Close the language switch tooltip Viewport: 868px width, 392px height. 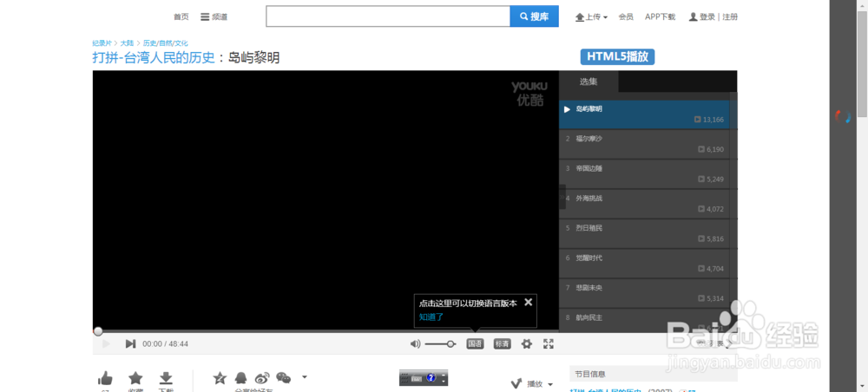pos(528,302)
